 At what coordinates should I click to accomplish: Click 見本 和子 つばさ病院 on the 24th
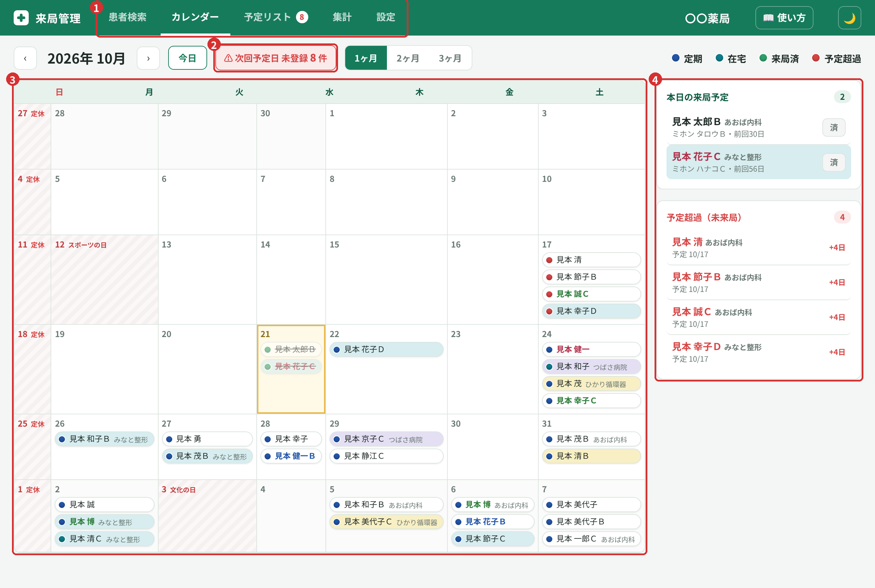(591, 367)
